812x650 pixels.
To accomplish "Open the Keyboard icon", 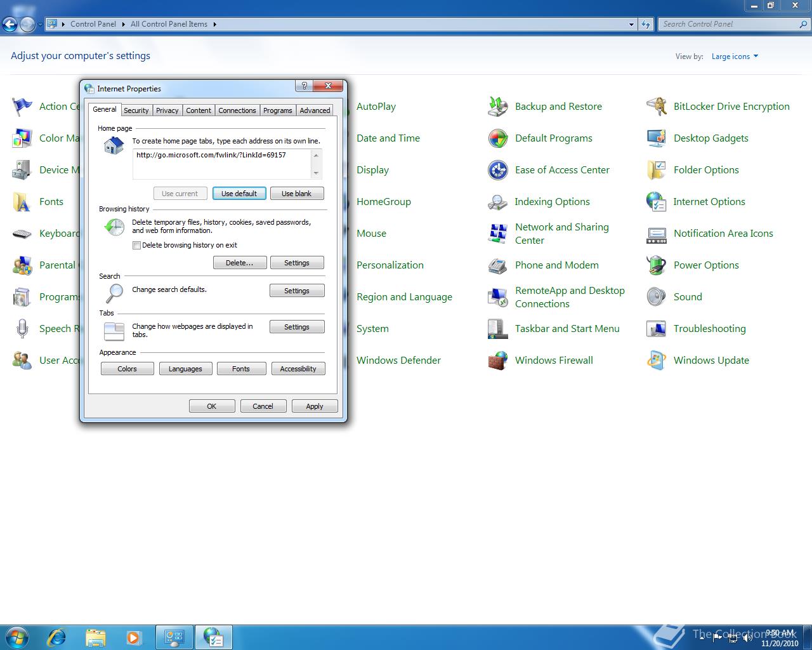I will pos(22,234).
